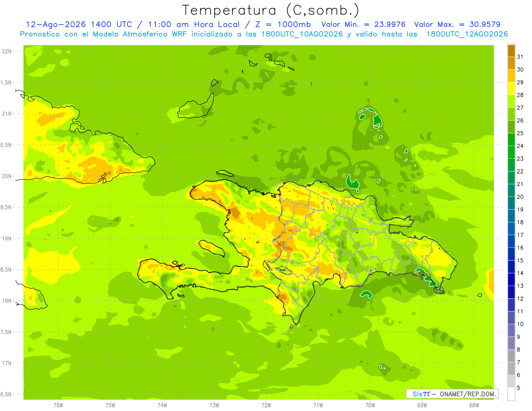Click the '22N' latitude axis label
This screenshot has width=532, height=411.
click(7, 51)
